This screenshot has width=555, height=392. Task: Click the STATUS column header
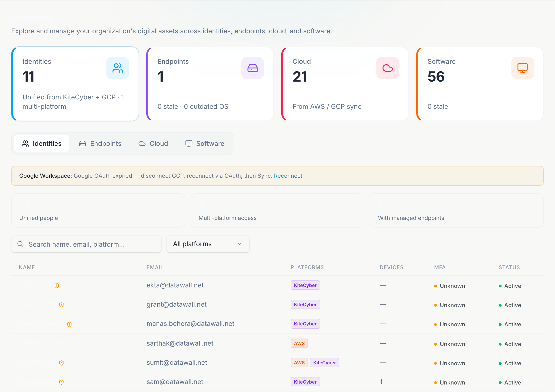tap(509, 267)
